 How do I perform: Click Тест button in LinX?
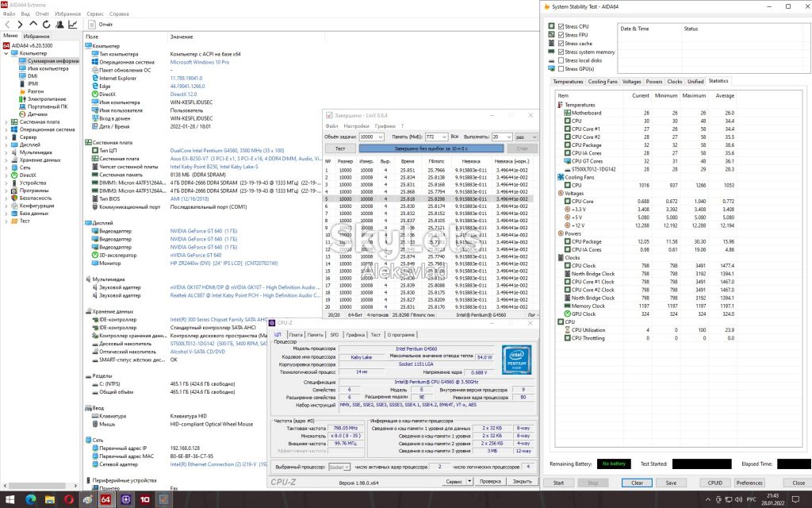click(340, 148)
